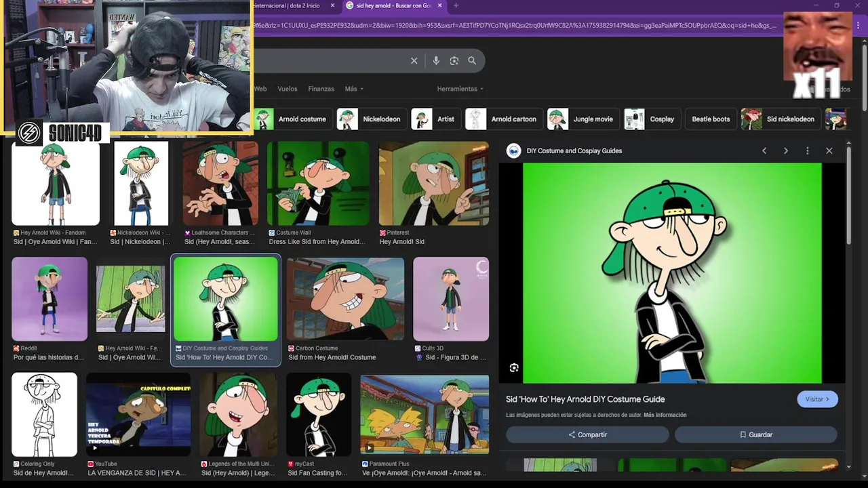Expand the Más filter dropdown
Image resolution: width=868 pixels, height=488 pixels.
point(354,89)
